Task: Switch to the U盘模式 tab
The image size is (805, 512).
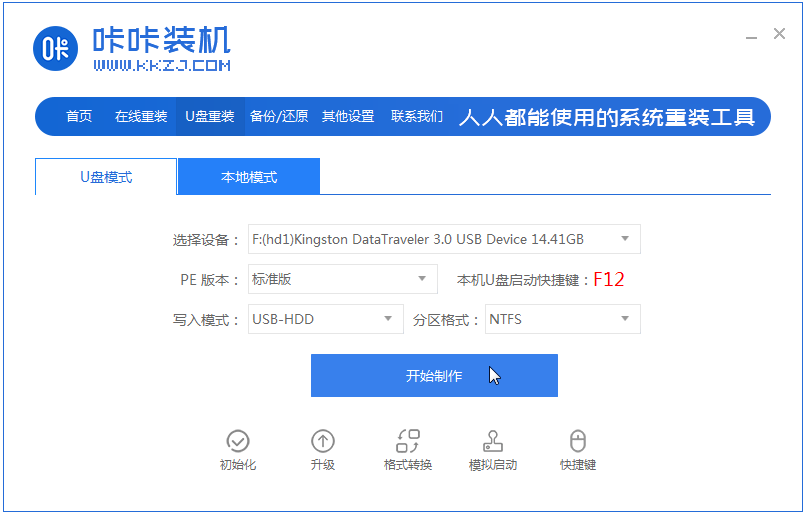Action: 106,177
